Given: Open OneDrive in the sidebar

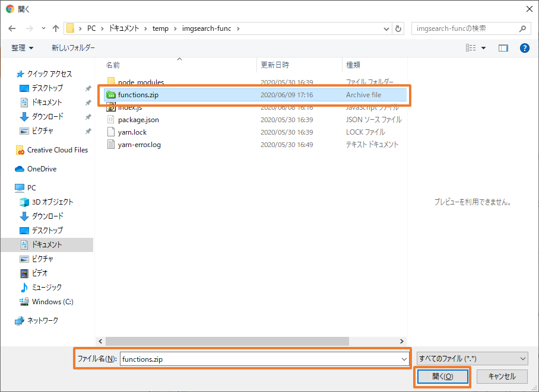Looking at the screenshot, I should click(42, 169).
